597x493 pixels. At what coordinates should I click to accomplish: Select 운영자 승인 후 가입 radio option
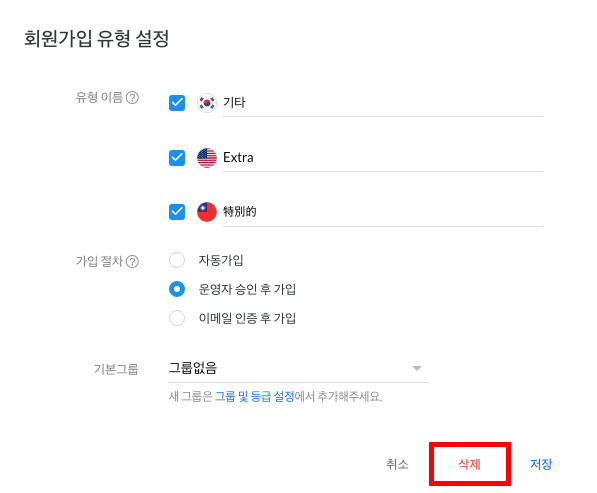click(x=177, y=289)
